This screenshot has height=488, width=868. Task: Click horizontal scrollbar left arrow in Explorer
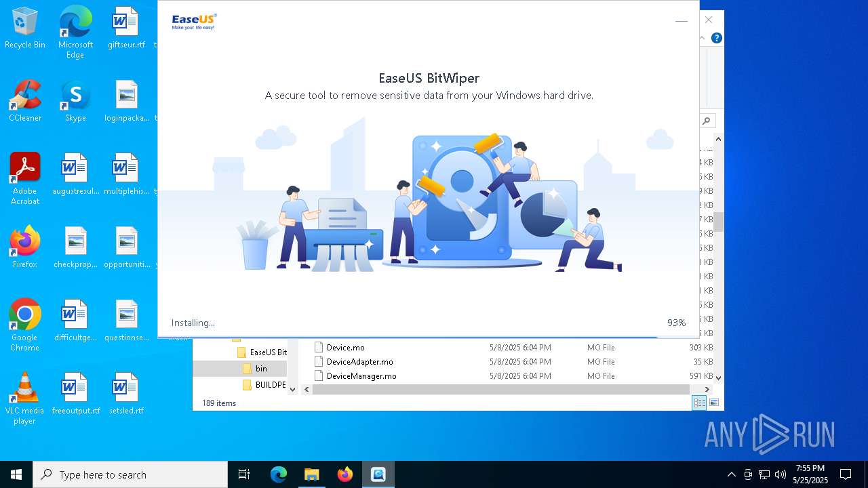tap(307, 389)
